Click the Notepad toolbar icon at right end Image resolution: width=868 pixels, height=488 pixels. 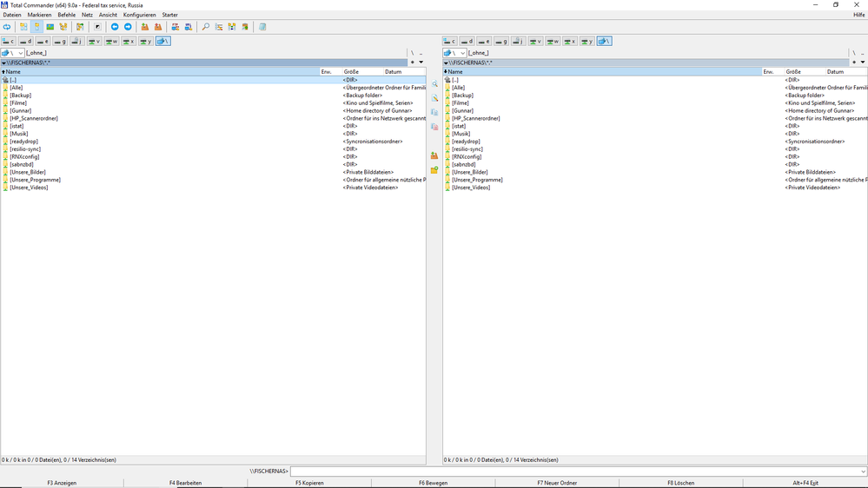(x=262, y=27)
